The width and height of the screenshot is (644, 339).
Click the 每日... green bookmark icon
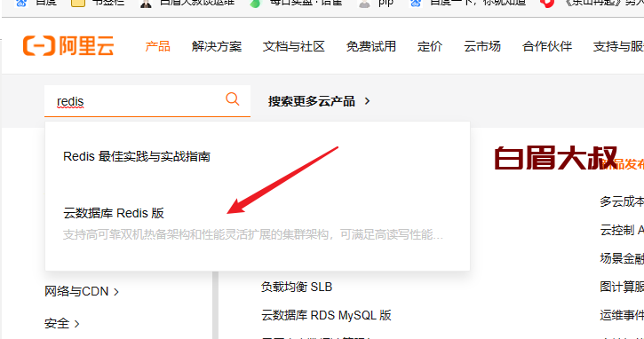(x=255, y=4)
